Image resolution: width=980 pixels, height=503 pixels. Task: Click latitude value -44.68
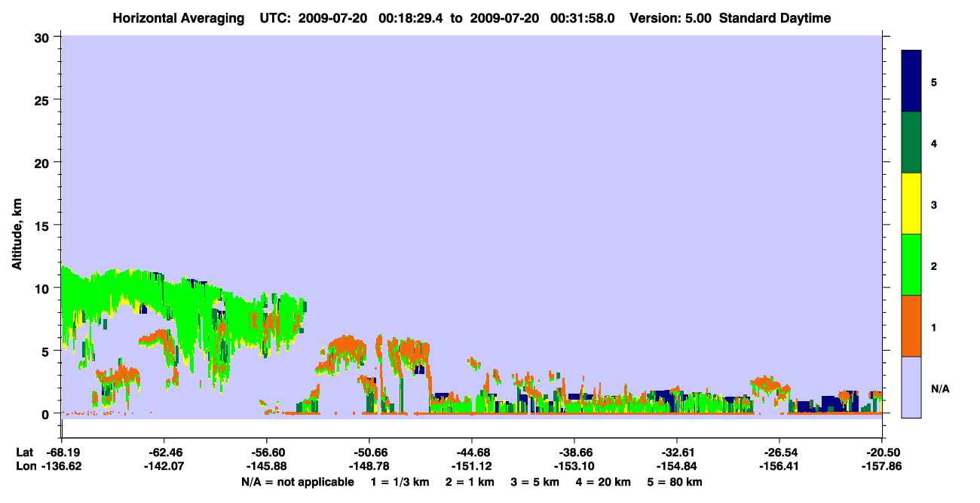click(472, 452)
